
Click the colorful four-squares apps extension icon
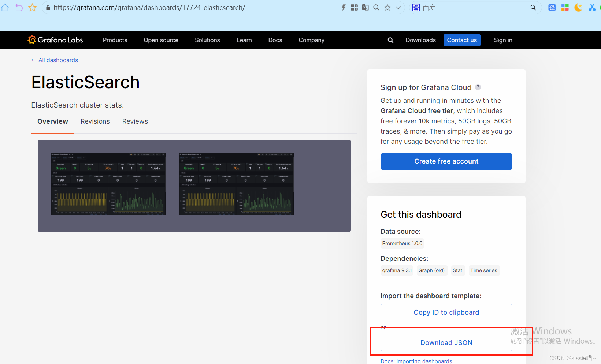(565, 8)
